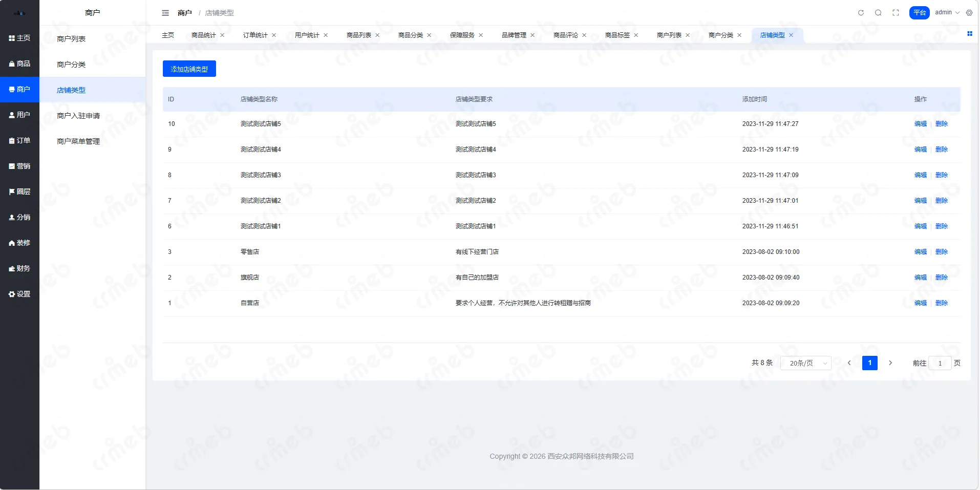980x490 pixels.
Task: Click the refresh icon in the header
Action: tap(861, 13)
